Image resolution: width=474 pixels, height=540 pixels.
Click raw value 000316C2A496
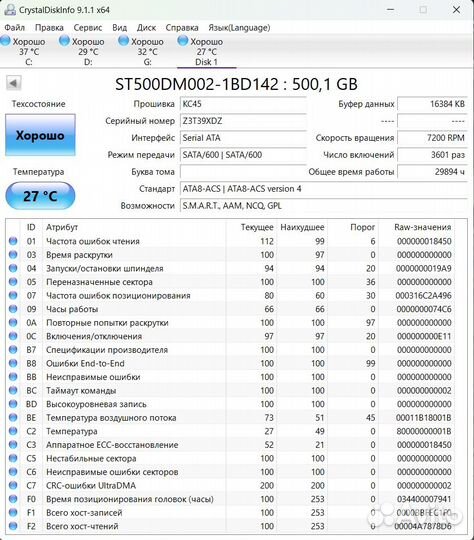(x=423, y=295)
